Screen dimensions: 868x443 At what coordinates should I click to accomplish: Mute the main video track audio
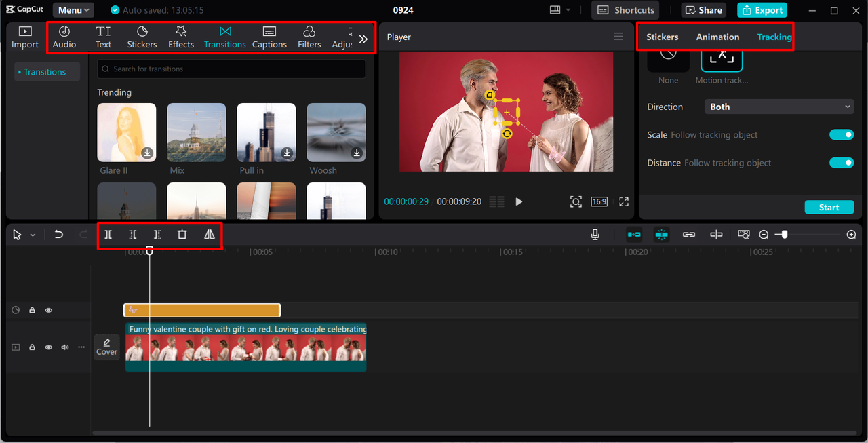(65, 347)
